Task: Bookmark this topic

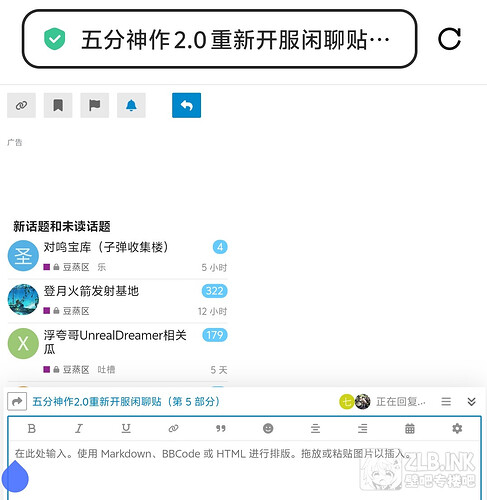Action: pos(58,105)
